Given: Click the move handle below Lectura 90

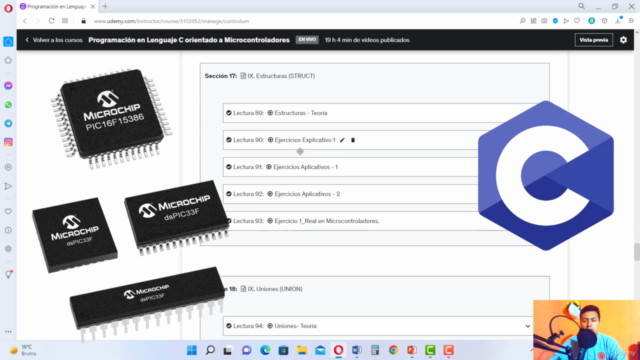Looking at the screenshot, I should click(300, 152).
